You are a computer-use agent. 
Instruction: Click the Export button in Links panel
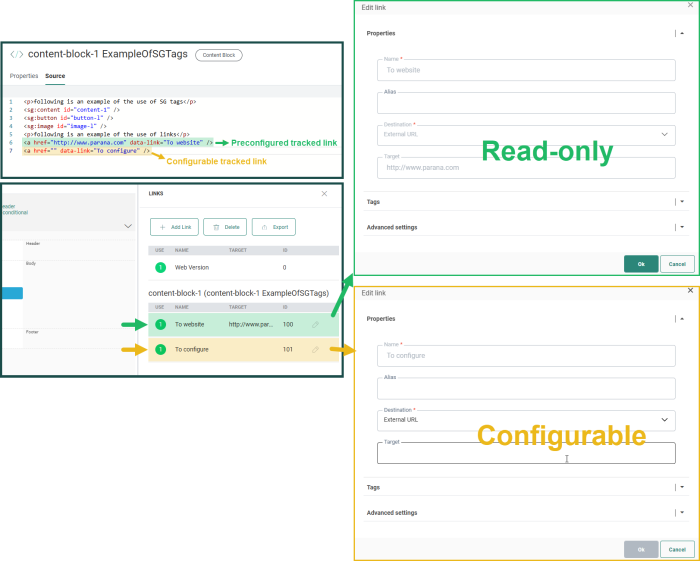pos(273,227)
